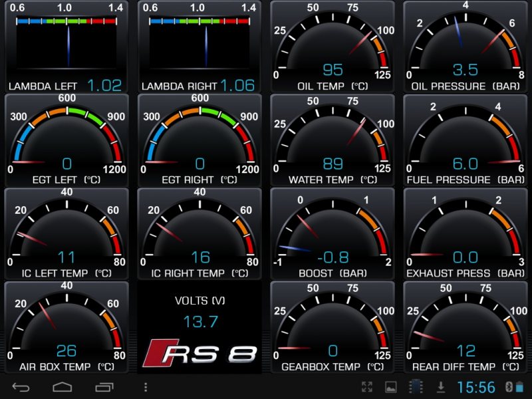Open the Water Temp gauge

click(x=332, y=140)
